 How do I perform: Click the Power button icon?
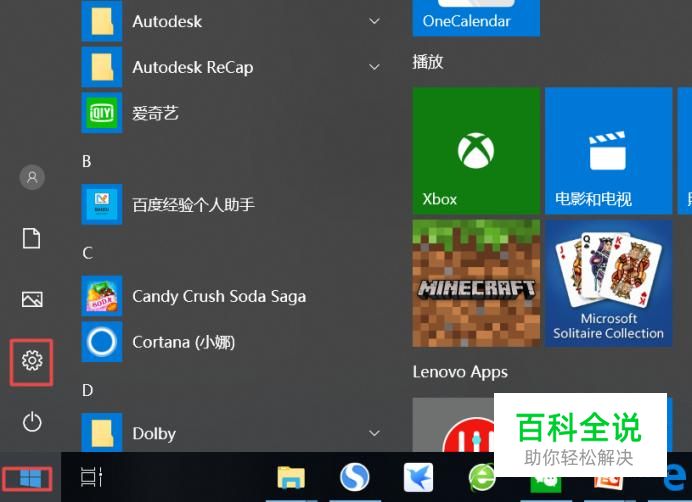click(32, 422)
